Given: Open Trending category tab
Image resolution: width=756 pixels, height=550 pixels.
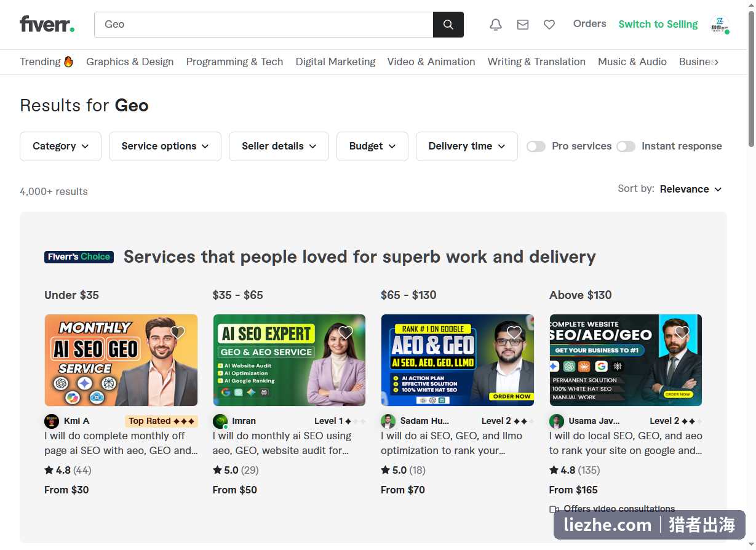Looking at the screenshot, I should [x=46, y=62].
